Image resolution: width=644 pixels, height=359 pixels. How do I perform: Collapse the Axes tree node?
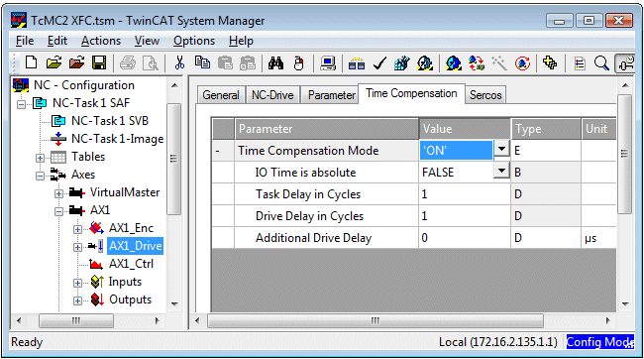pyautogui.click(x=40, y=176)
